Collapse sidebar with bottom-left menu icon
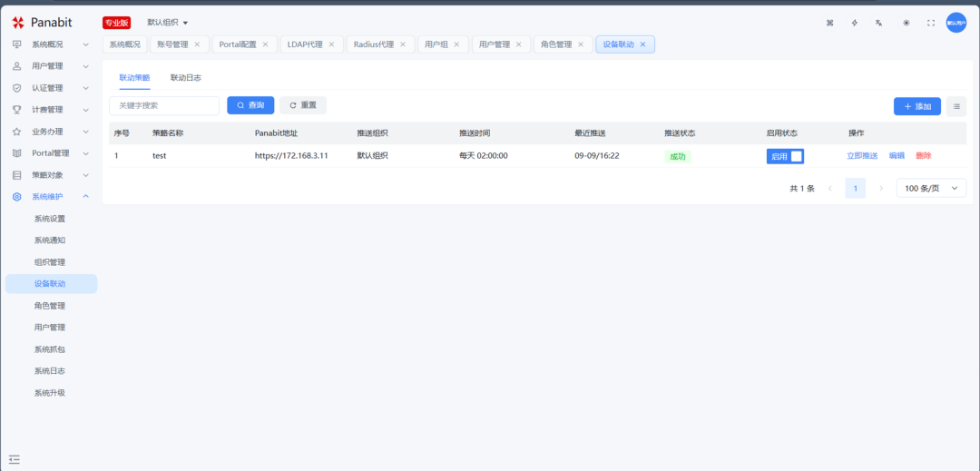Viewport: 980px width, 471px height. pos(15,459)
